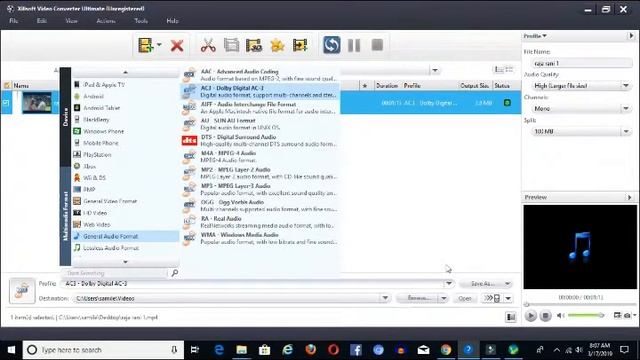Select the PlayStation category
Image resolution: width=640 pixels, height=360 pixels.
(125, 155)
